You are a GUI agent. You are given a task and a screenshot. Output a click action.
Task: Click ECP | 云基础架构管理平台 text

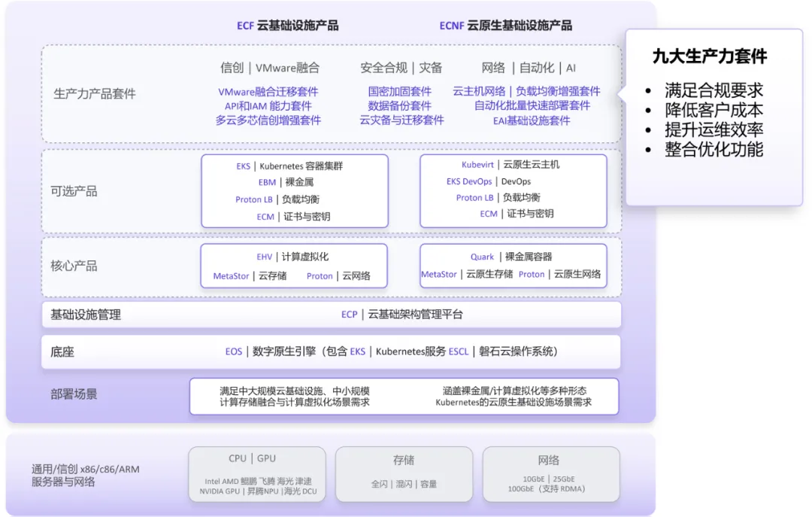pyautogui.click(x=401, y=315)
